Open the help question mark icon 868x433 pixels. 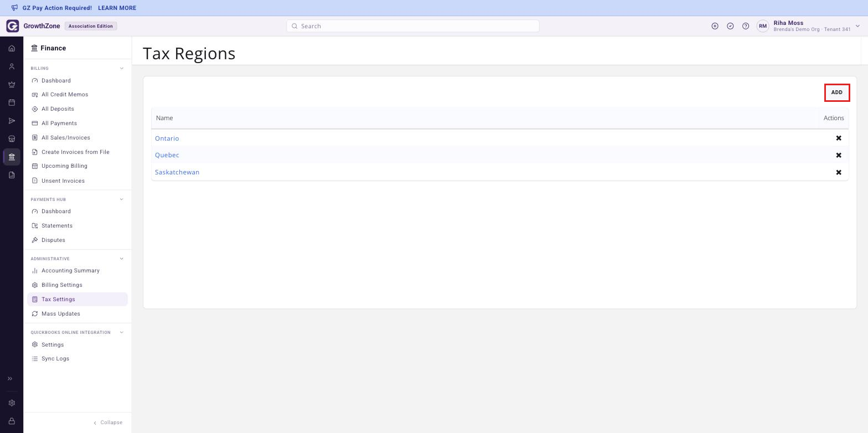pyautogui.click(x=746, y=26)
